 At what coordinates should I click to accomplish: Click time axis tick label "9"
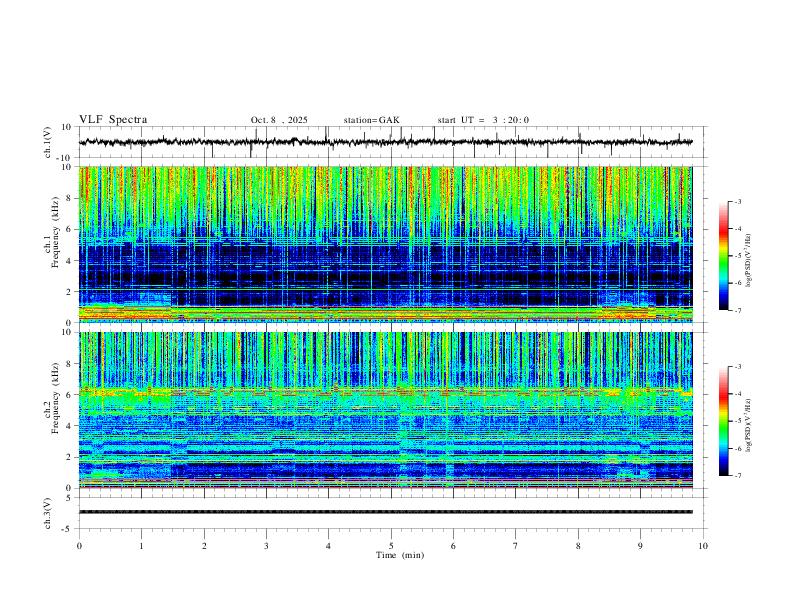tap(640, 546)
